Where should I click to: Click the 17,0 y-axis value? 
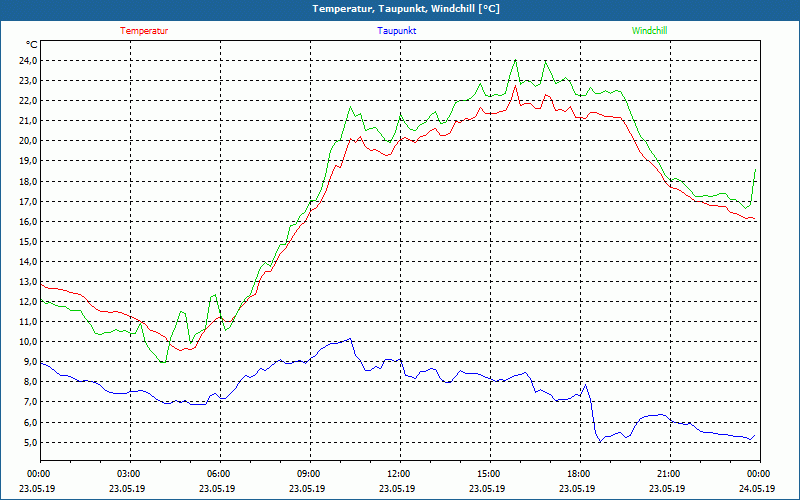tap(28, 202)
